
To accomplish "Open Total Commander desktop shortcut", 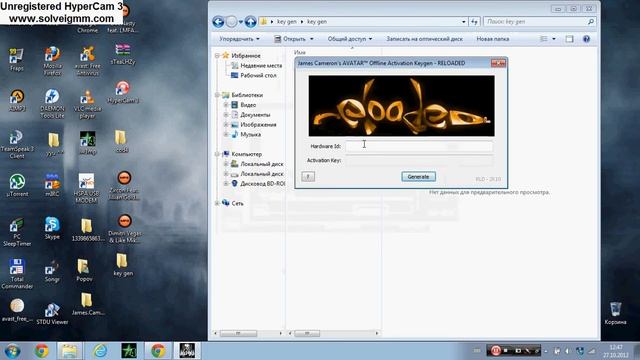I will tap(17, 273).
